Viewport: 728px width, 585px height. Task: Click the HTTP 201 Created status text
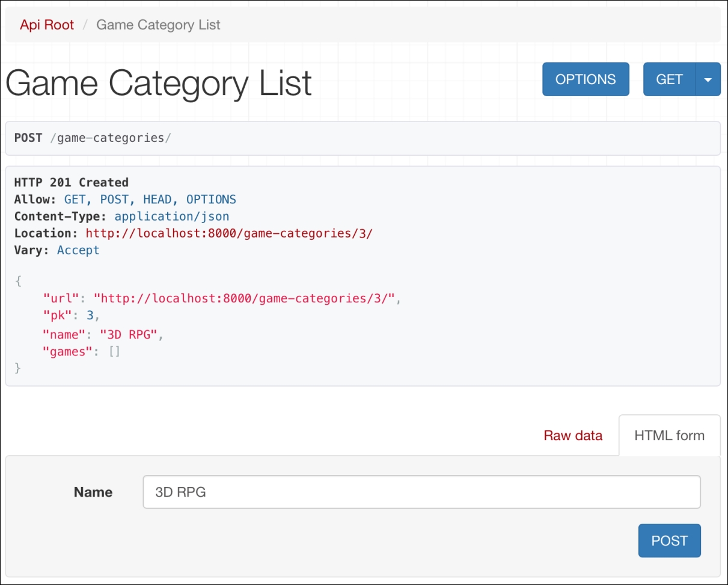71,182
